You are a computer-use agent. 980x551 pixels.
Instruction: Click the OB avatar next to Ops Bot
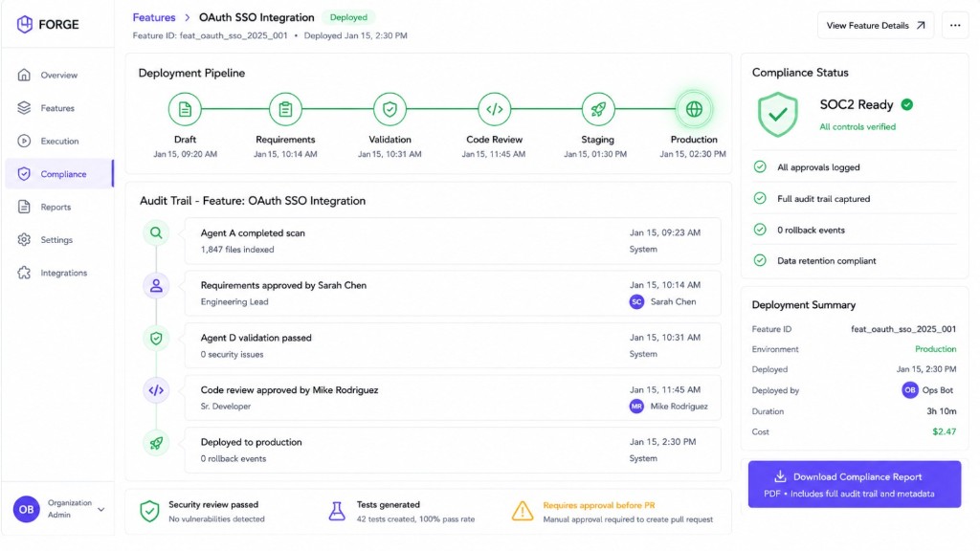coord(909,390)
